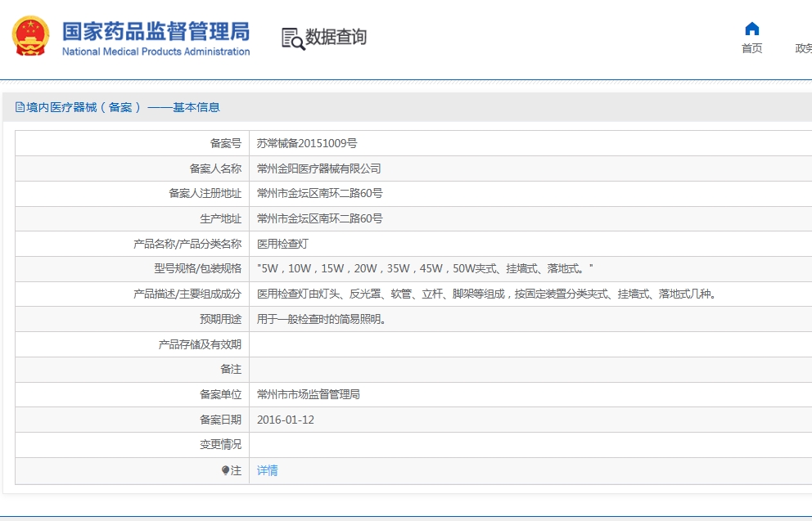Image resolution: width=812 pixels, height=521 pixels.
Task: Click the national emblem logo
Action: click(x=30, y=36)
